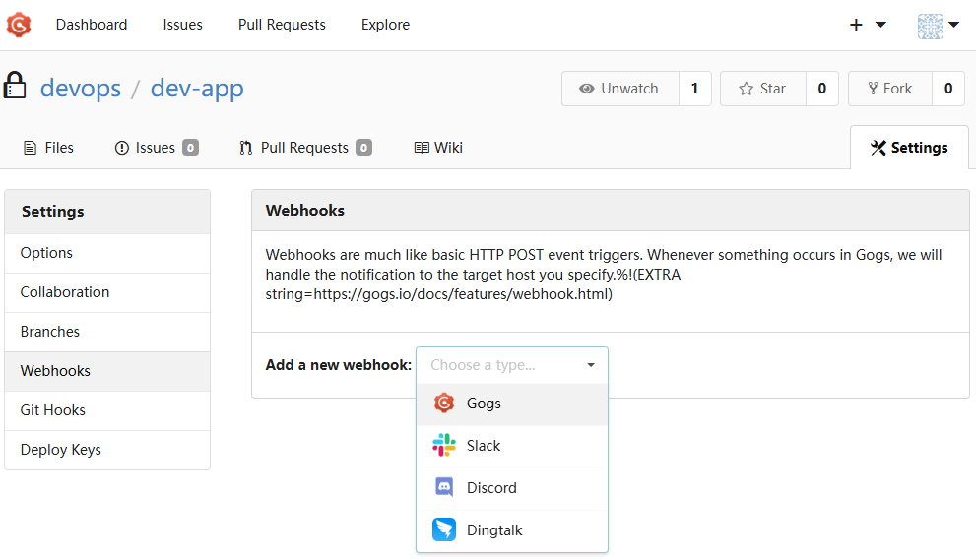976x560 pixels.
Task: Click the Files tab document icon
Action: (x=30, y=148)
